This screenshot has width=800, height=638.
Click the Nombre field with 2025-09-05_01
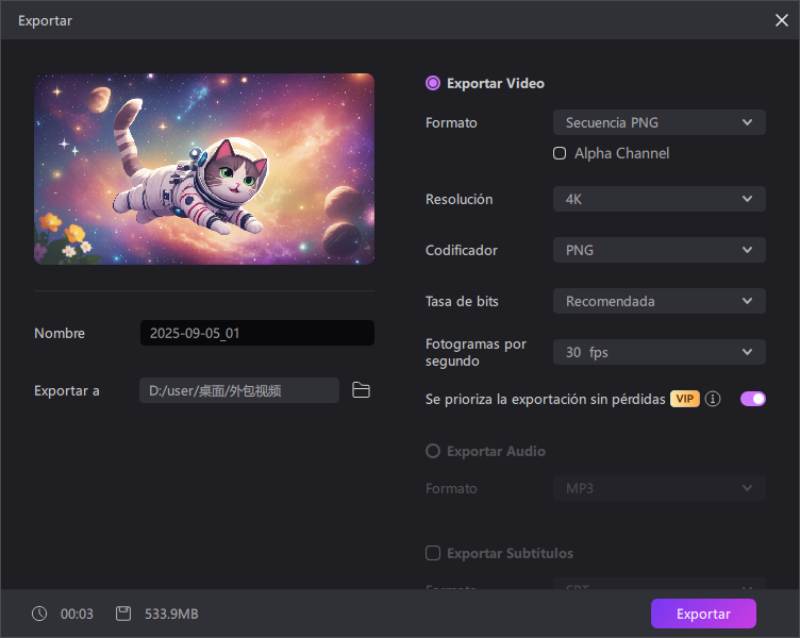pos(257,333)
